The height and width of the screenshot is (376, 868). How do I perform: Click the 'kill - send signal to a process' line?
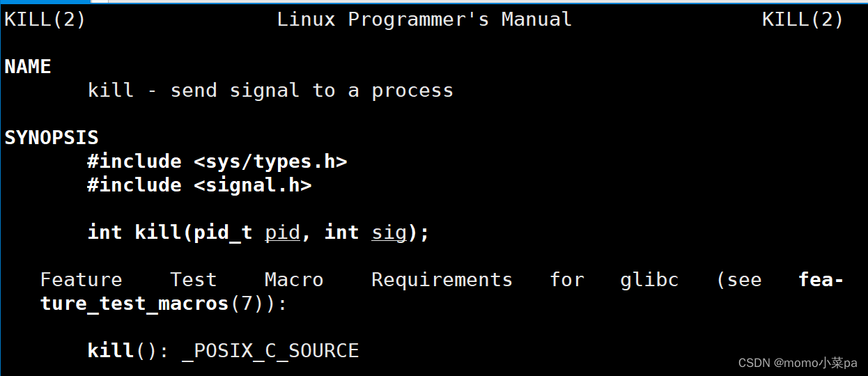(x=270, y=91)
